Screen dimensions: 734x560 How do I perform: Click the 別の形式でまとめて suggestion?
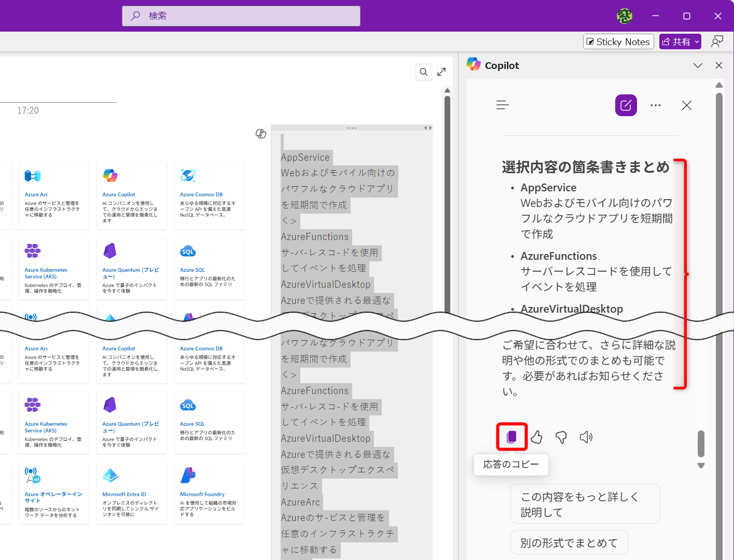tap(569, 542)
